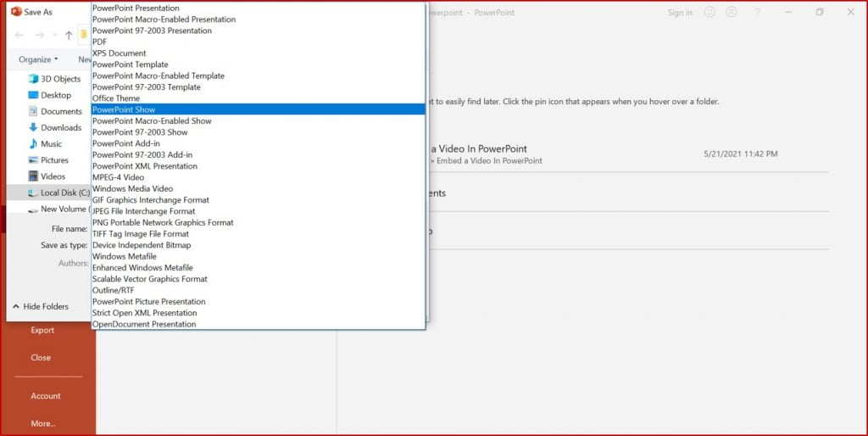This screenshot has width=868, height=436.
Task: Click the Back navigation arrow
Action: coord(19,35)
